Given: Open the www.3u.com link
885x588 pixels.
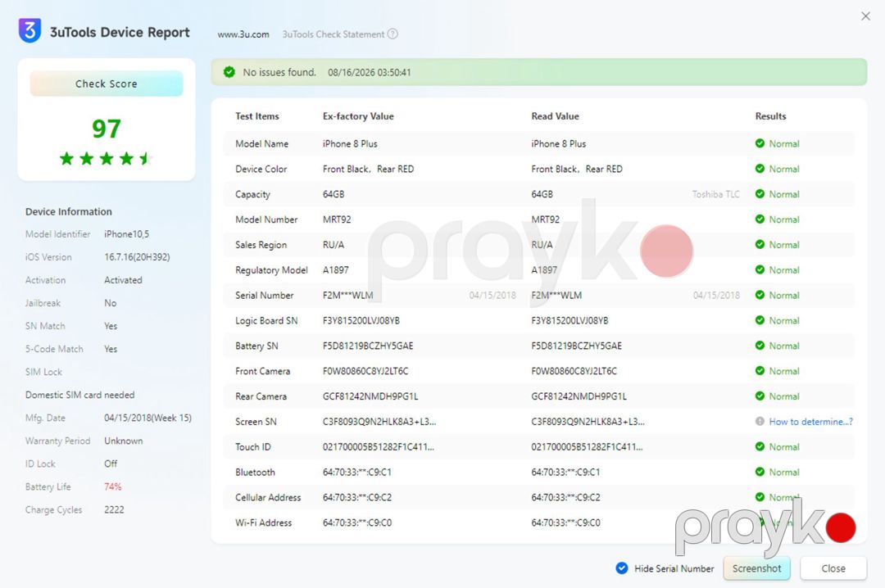Looking at the screenshot, I should click(243, 34).
